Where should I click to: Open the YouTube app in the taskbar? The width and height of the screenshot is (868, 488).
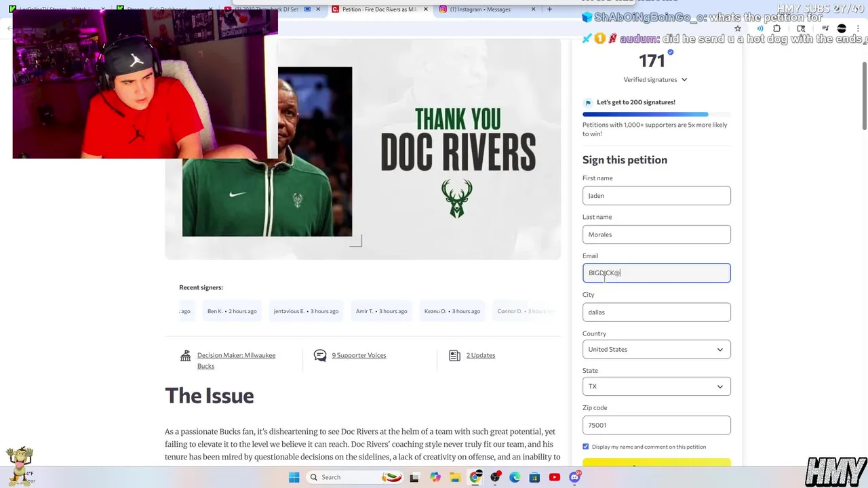point(555,477)
